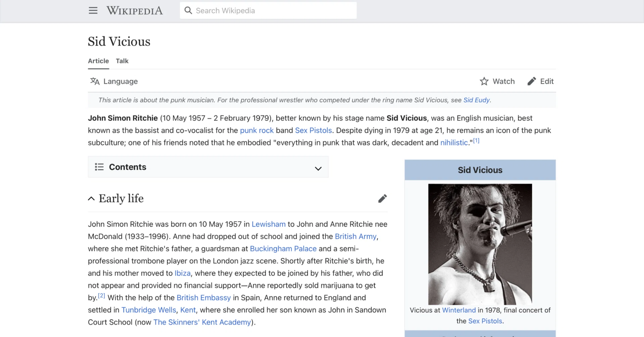Click the Edit label at top
Screen dimensions: 644x337
(547, 81)
